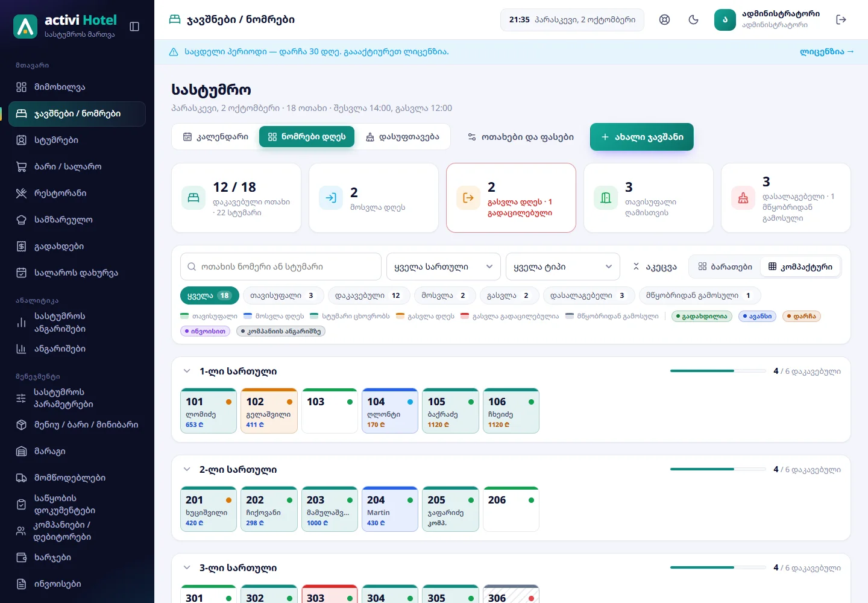The height and width of the screenshot is (603, 868).
Task: Open the help/support lifebuoy icon
Action: click(x=664, y=20)
